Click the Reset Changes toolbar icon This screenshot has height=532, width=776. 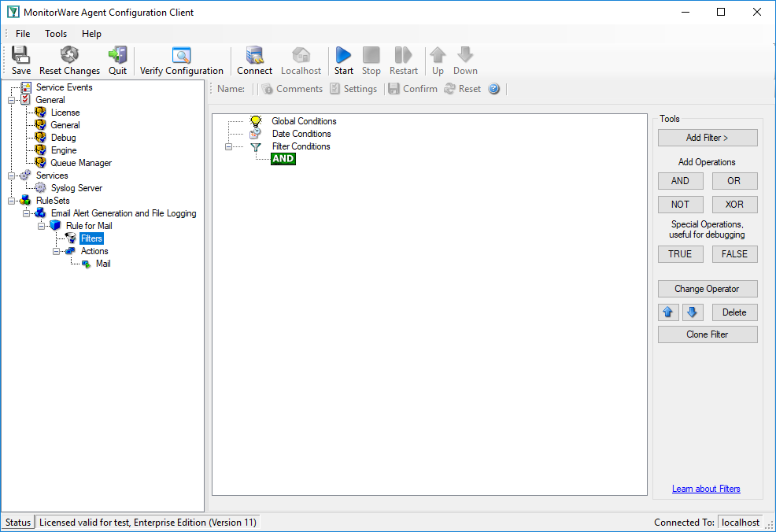[x=69, y=55]
